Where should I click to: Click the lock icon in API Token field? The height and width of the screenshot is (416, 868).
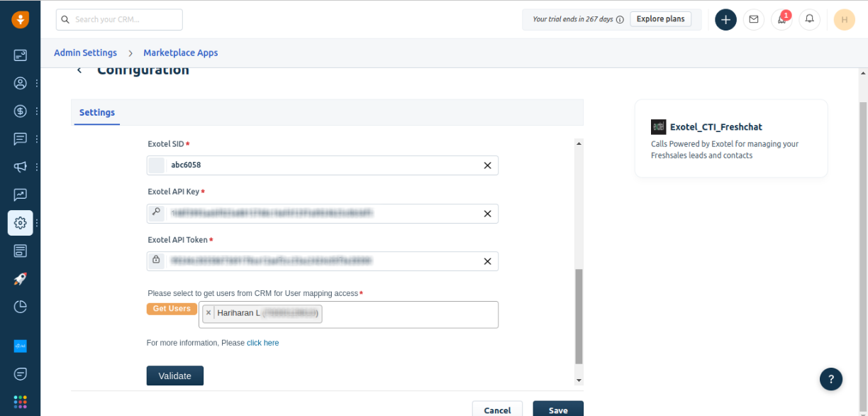tap(156, 260)
